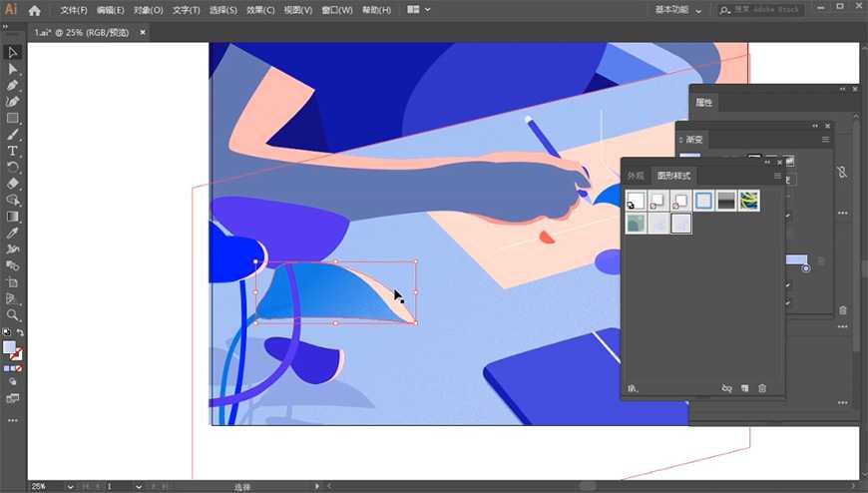Click the fill color swatch in toolbar
The image size is (868, 493).
10,347
